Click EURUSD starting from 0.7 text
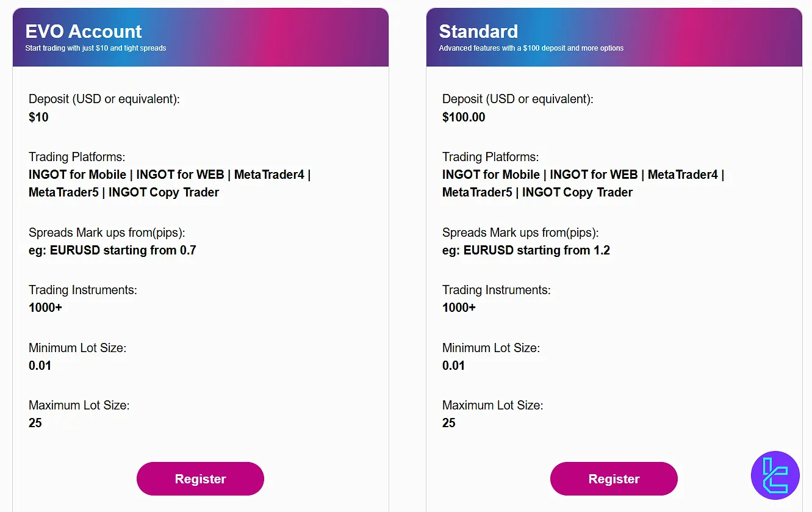The image size is (812, 512). tap(112, 250)
